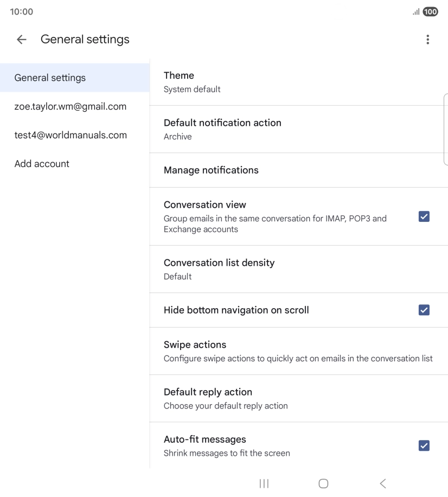This screenshot has height=497, width=448.
Task: Tap Add account in the sidebar
Action: pyautogui.click(x=42, y=163)
